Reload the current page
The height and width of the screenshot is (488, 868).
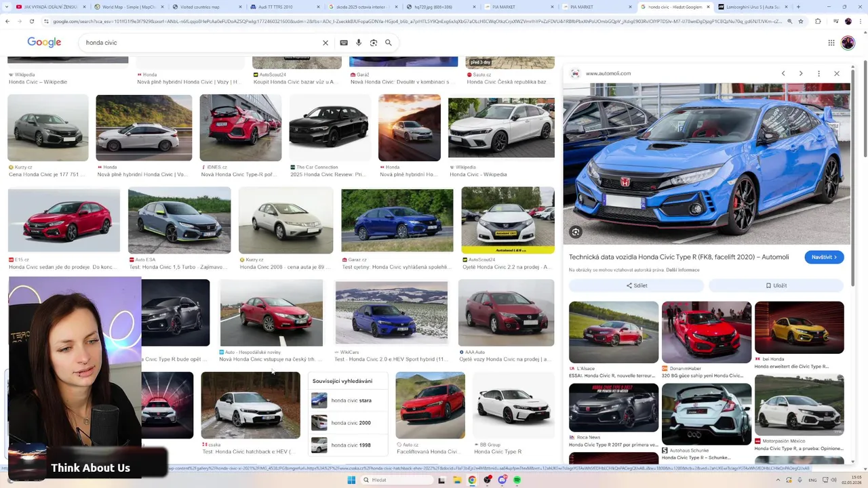(x=32, y=21)
